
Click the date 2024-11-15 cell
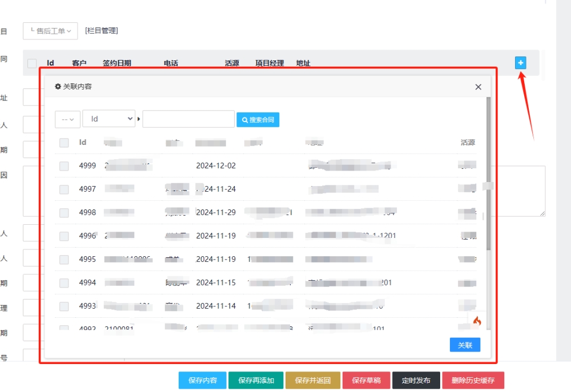tap(216, 282)
